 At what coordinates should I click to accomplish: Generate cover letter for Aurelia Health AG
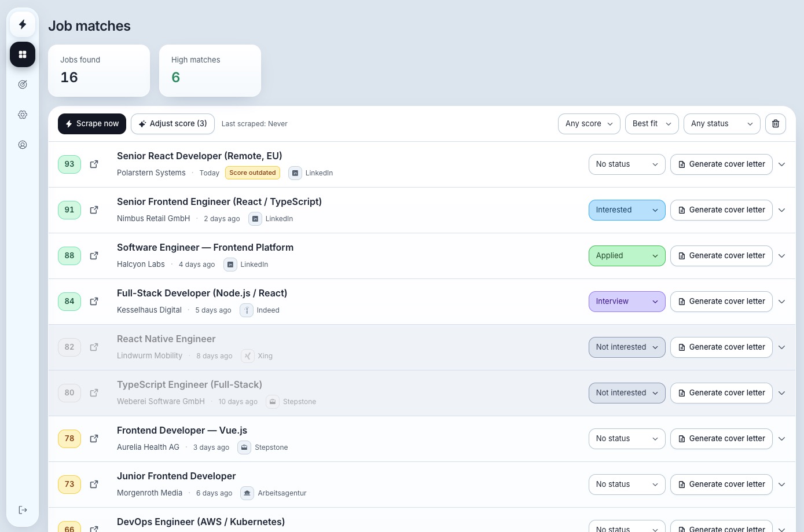coord(721,439)
